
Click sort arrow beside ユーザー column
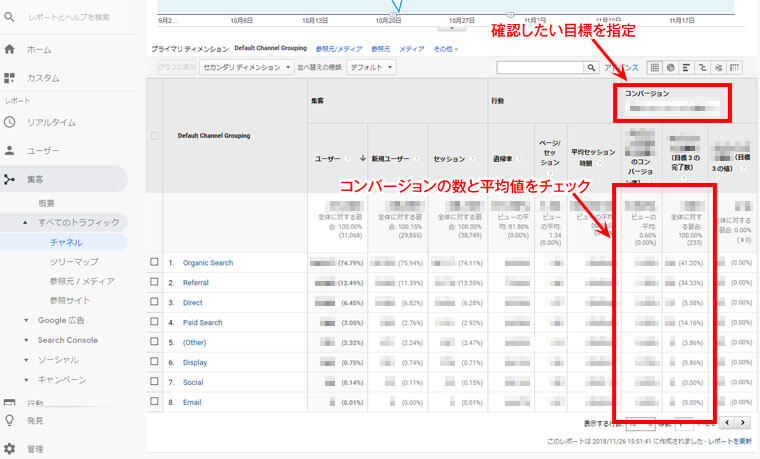tap(363, 158)
